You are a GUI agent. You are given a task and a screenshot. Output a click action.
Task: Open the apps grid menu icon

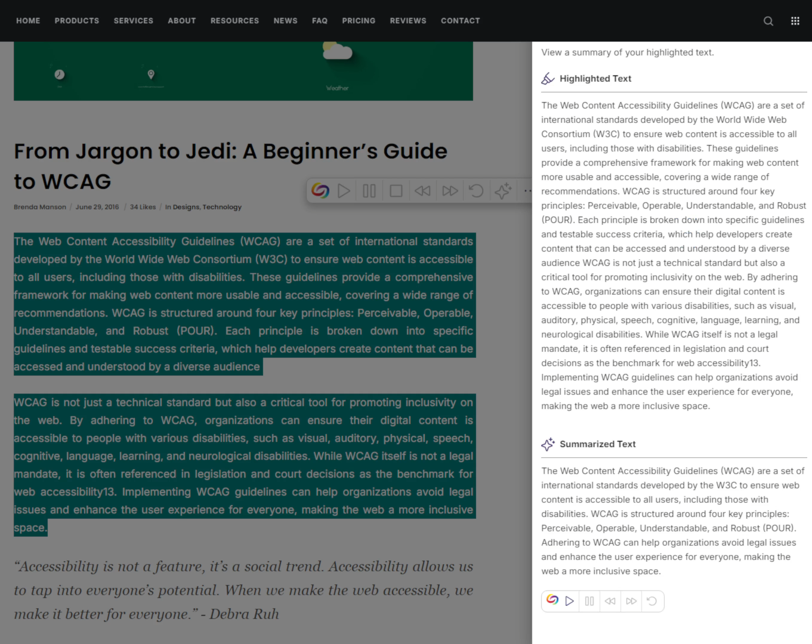tap(795, 21)
